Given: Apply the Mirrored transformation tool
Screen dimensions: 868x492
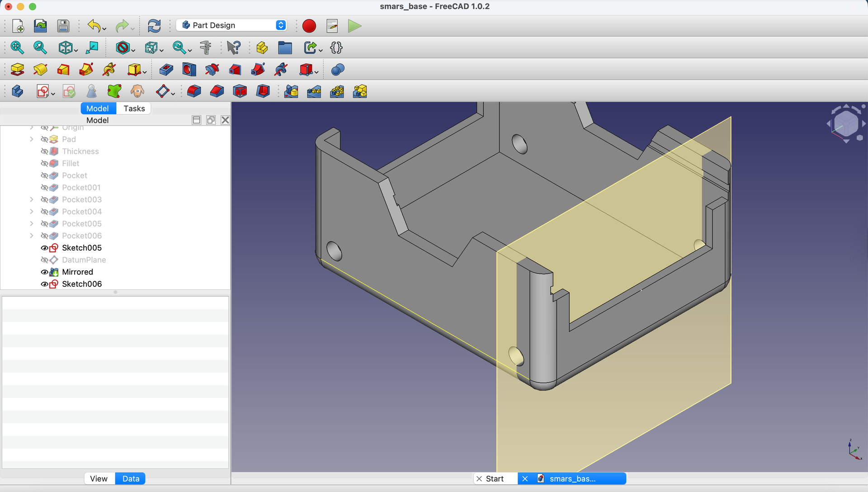Looking at the screenshot, I should pos(291,91).
